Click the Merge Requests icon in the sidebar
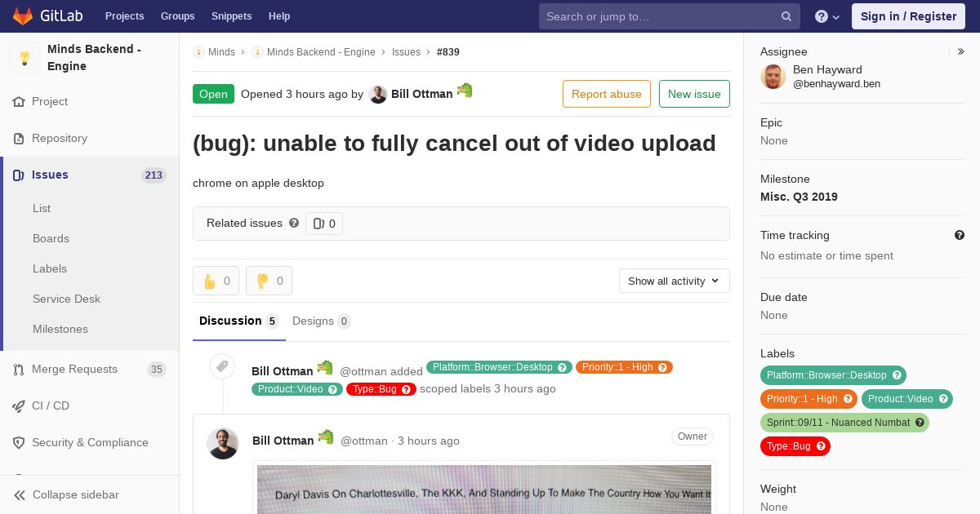Viewport: 980px width, 514px height. coord(19,370)
